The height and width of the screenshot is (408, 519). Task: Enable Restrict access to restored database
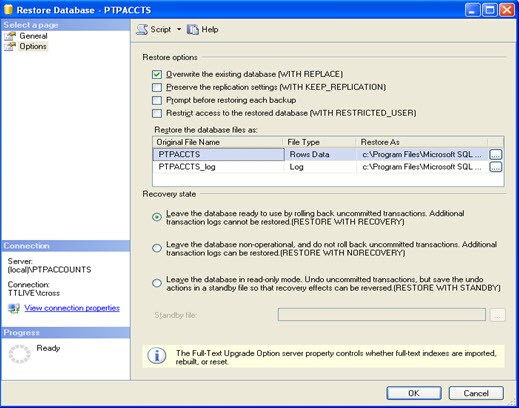[157, 113]
